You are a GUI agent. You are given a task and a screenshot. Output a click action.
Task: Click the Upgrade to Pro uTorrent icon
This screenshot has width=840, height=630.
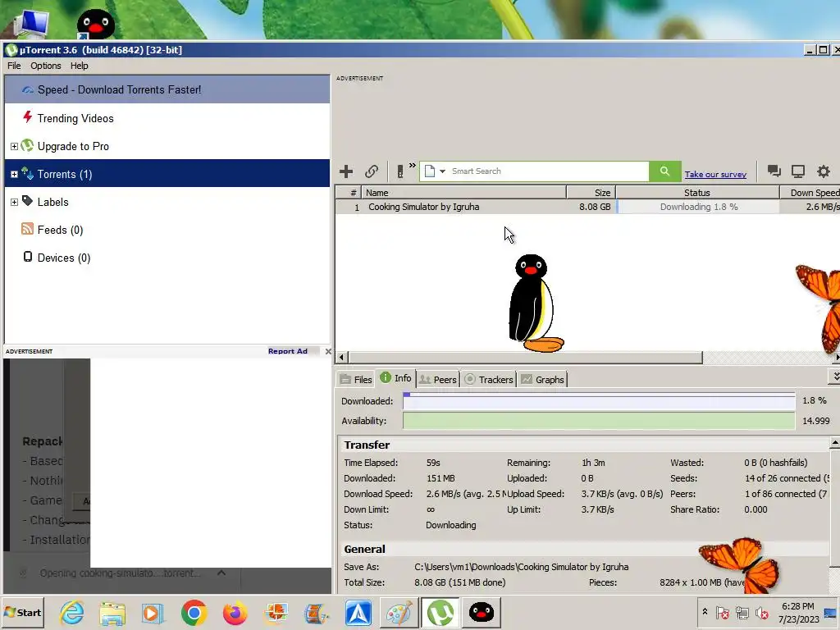pos(27,146)
